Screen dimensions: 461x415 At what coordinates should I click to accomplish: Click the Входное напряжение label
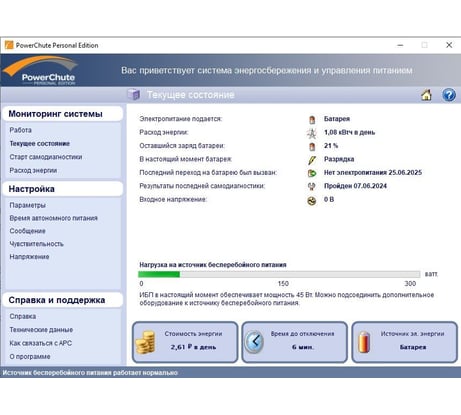(x=173, y=199)
